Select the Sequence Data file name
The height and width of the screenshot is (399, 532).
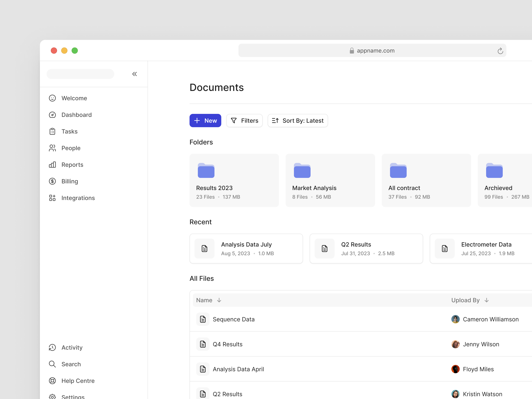point(234,319)
